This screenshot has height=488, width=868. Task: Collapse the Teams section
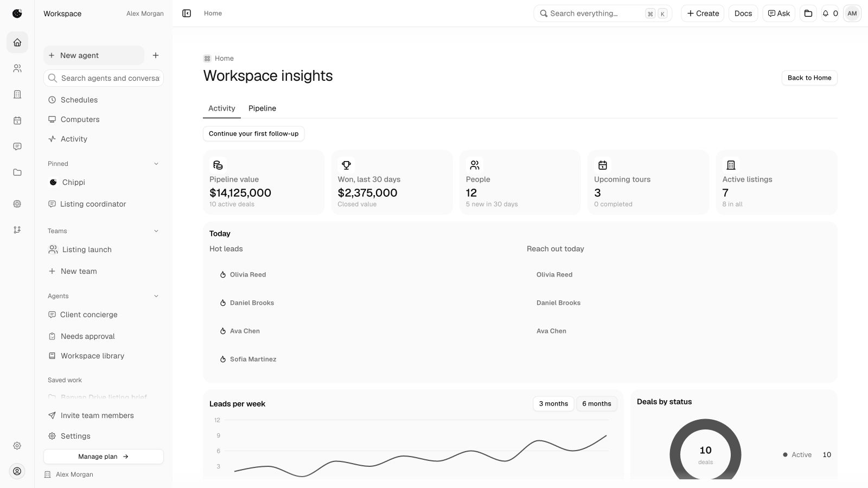(156, 231)
